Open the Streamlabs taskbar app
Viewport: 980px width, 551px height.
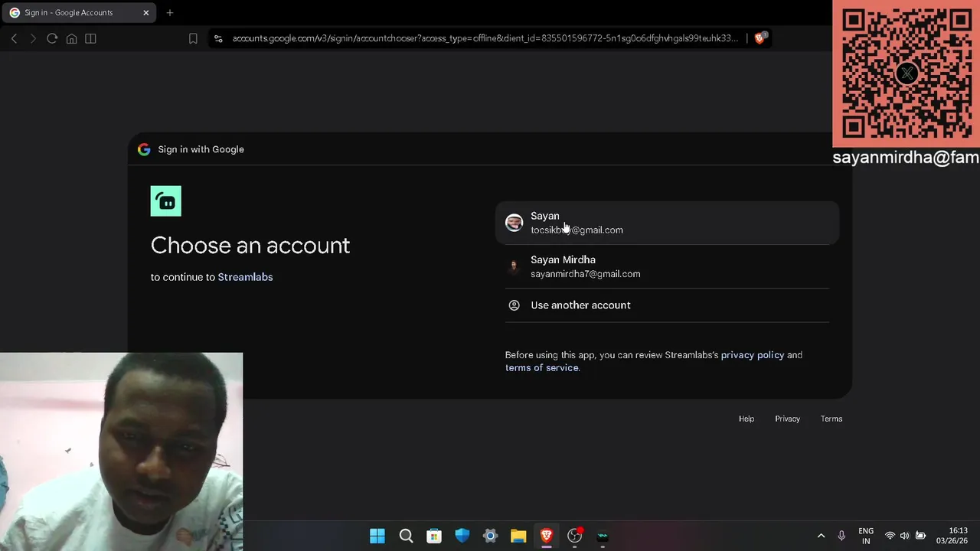[x=603, y=536]
